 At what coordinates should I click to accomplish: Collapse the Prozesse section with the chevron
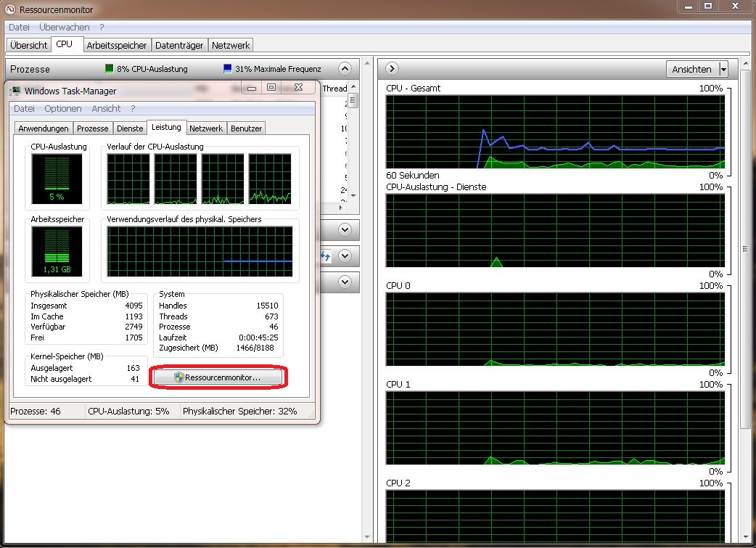tap(345, 68)
